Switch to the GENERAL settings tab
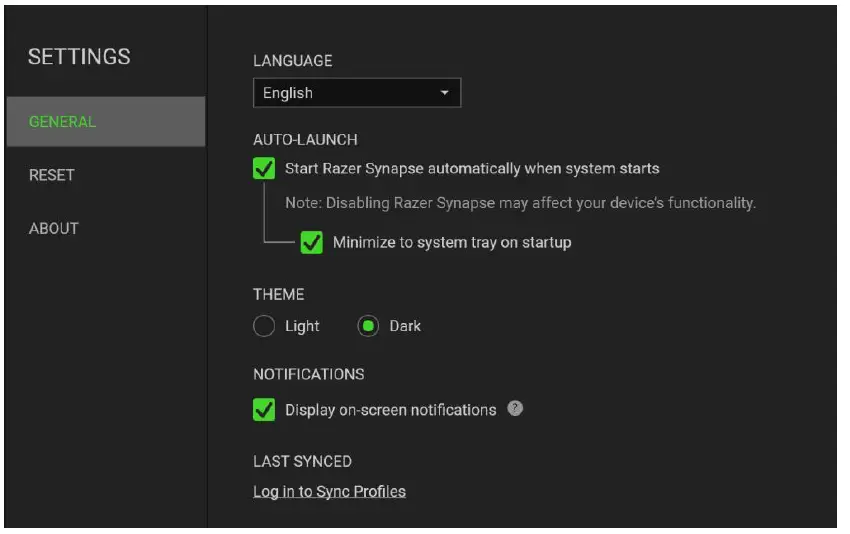Viewport: 850px width, 534px height. (62, 122)
